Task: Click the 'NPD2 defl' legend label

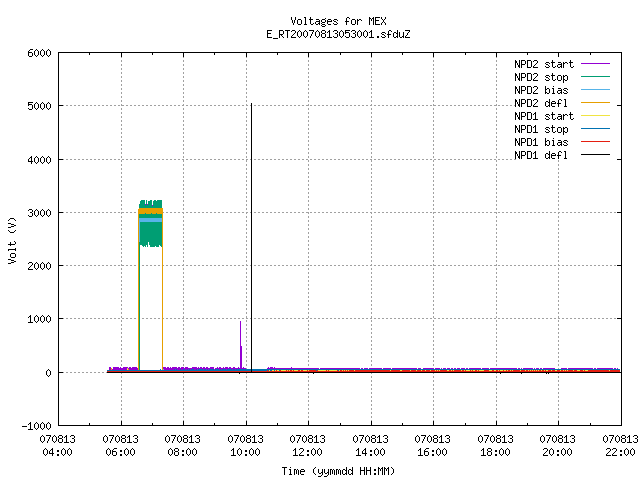Action: pyautogui.click(x=541, y=103)
